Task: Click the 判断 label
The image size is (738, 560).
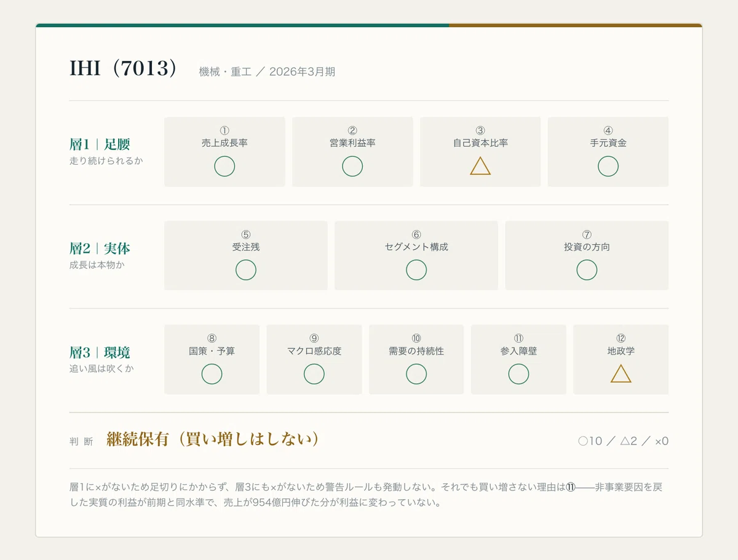Action: click(81, 441)
